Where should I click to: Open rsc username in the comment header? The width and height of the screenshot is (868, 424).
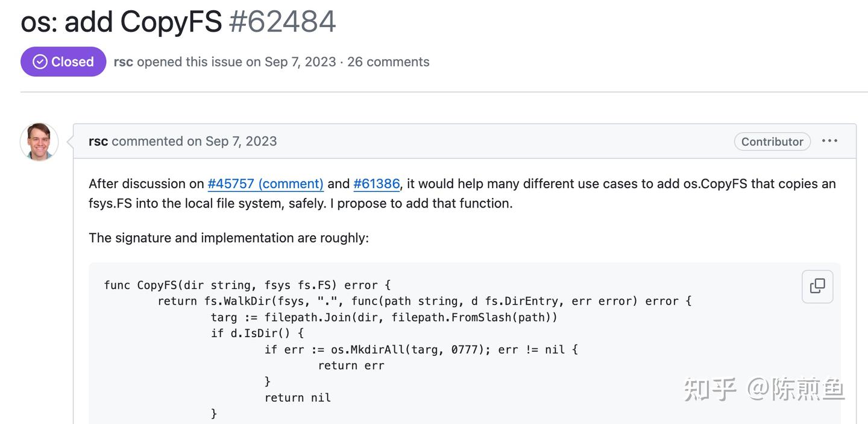[x=98, y=141]
